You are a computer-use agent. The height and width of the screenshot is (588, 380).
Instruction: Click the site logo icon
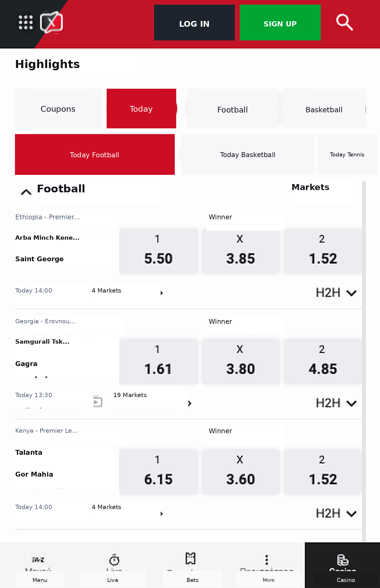click(x=51, y=22)
